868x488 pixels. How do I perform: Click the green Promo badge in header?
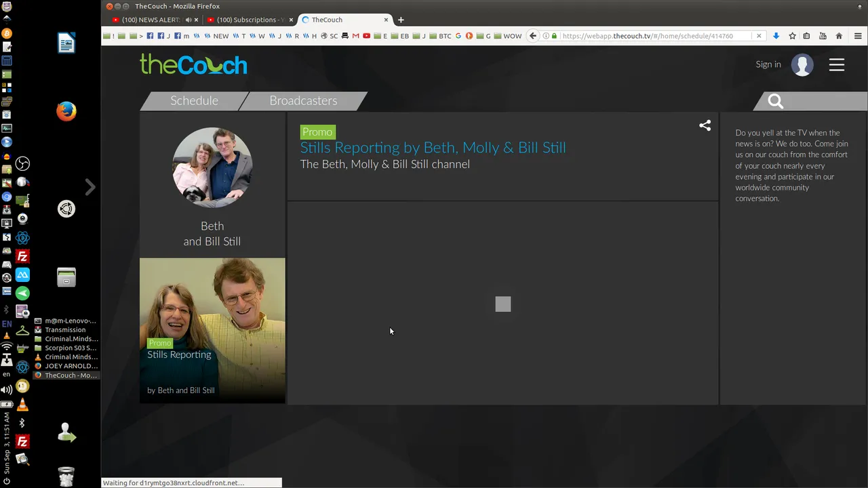[x=317, y=132]
